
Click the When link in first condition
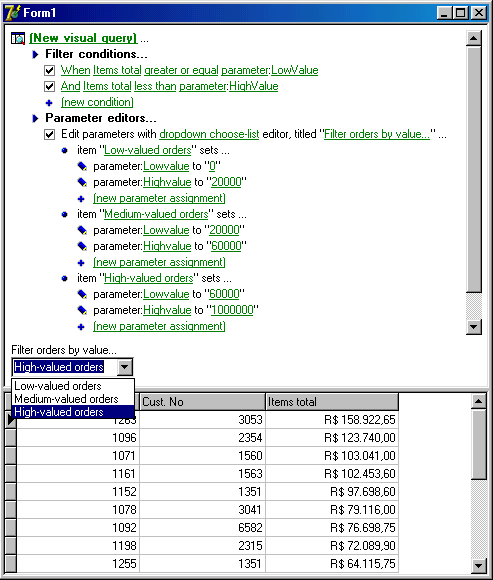[x=75, y=70]
